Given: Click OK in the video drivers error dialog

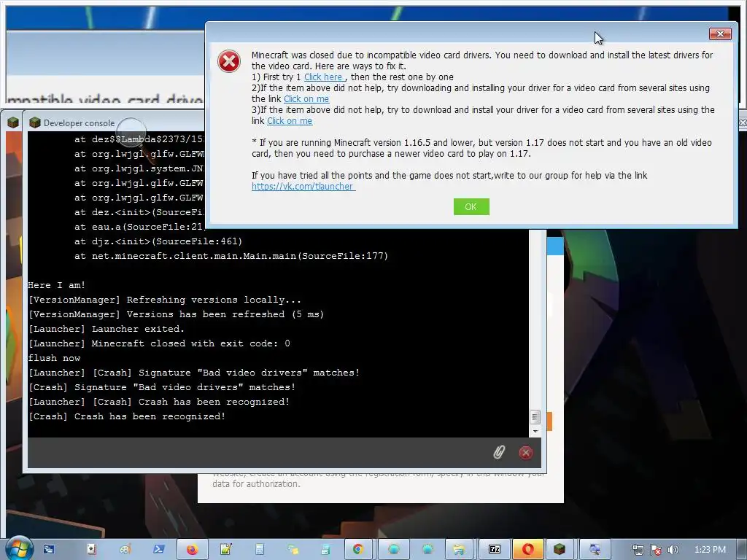Looking at the screenshot, I should [x=471, y=206].
